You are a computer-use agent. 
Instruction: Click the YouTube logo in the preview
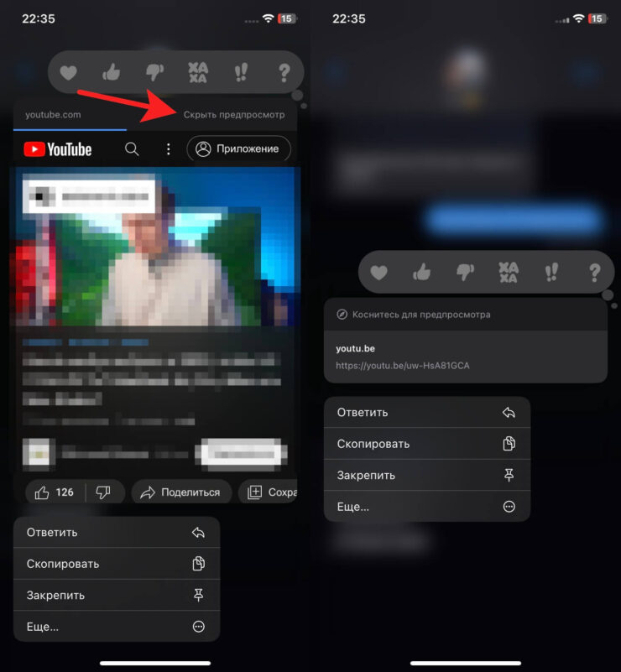click(58, 149)
